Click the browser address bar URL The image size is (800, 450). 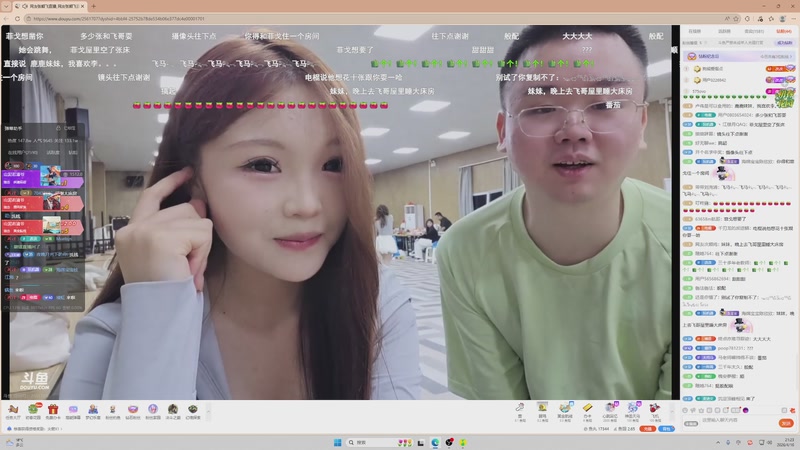pos(119,19)
